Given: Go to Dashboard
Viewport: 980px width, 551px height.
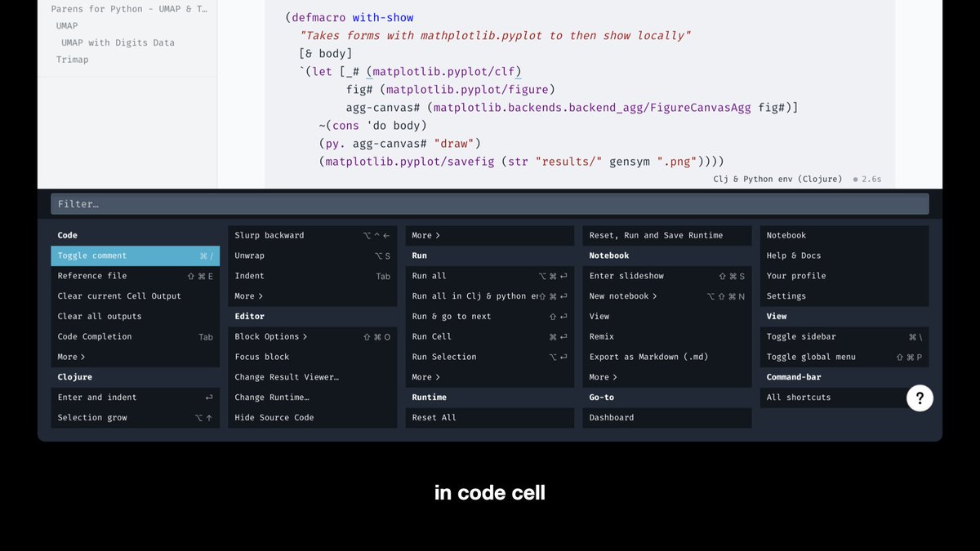Looking at the screenshot, I should point(666,418).
